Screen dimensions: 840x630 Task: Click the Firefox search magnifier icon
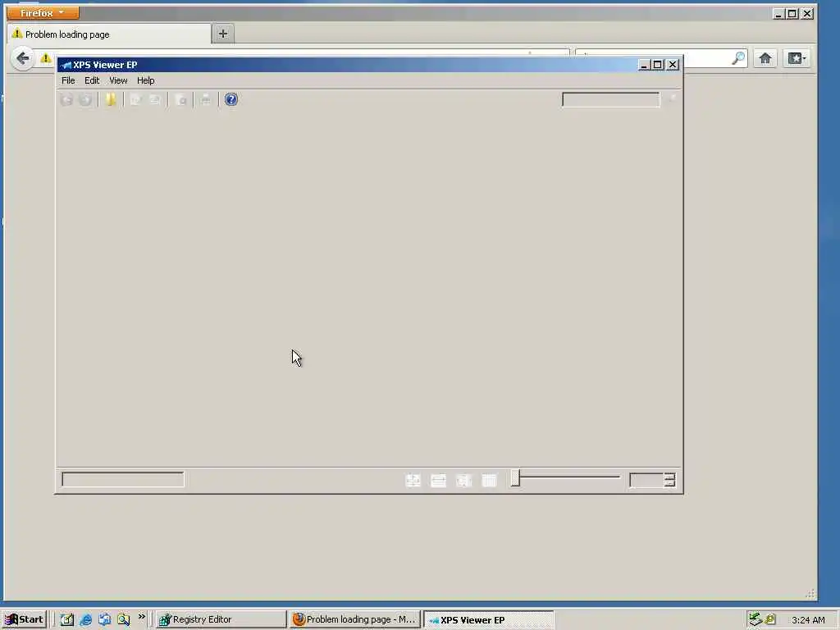pos(738,58)
